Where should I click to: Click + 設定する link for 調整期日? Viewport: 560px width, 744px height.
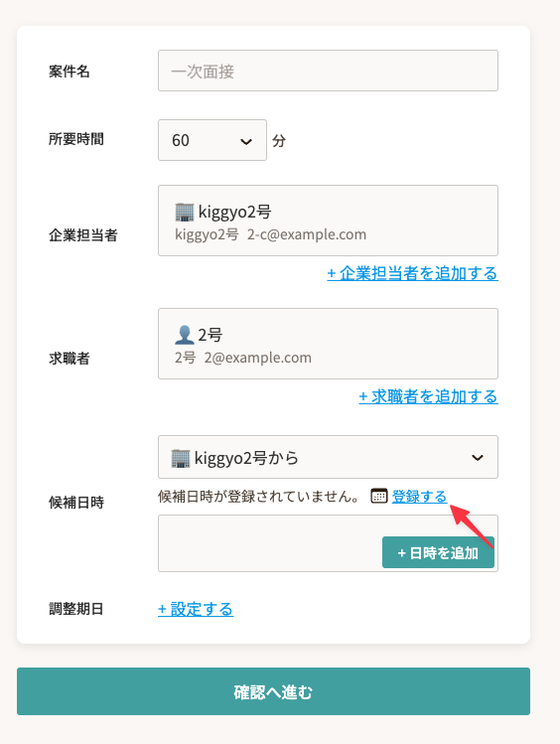coord(196,609)
